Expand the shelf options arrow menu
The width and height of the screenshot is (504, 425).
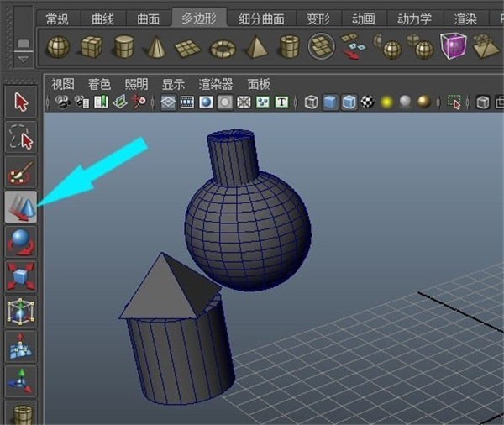click(x=23, y=59)
